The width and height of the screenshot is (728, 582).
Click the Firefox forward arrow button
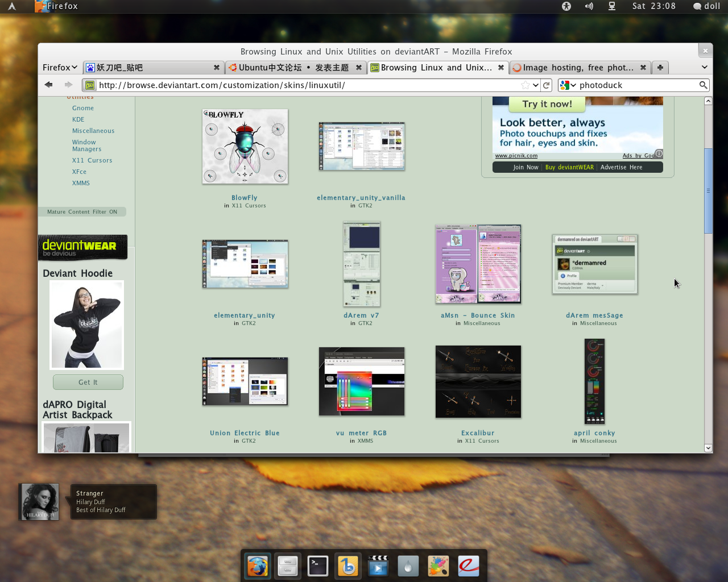[x=68, y=85]
